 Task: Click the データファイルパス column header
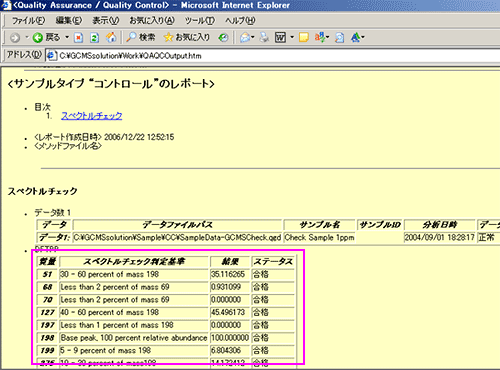click(178, 225)
